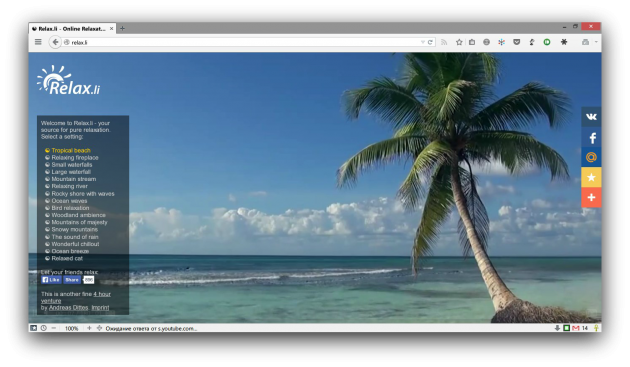Share via the orange @ mail icon
This screenshot has width=630, height=367.
click(x=591, y=157)
